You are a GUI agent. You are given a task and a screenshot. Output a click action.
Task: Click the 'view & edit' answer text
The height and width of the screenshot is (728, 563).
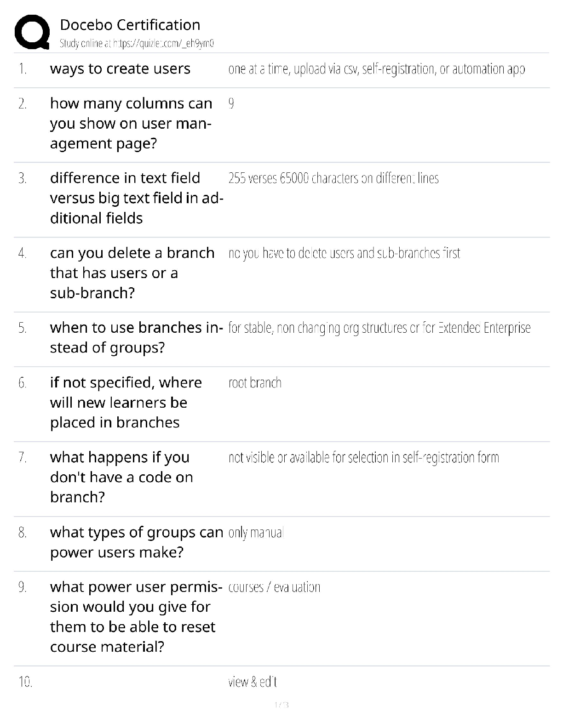(253, 682)
